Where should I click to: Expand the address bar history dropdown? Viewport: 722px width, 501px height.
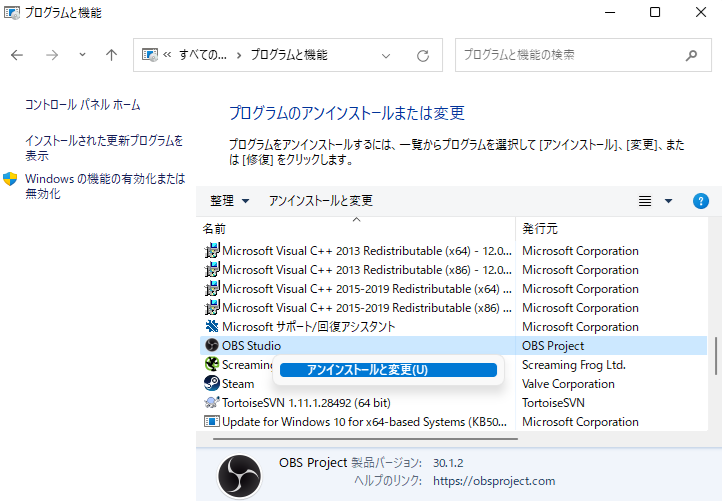tap(386, 56)
